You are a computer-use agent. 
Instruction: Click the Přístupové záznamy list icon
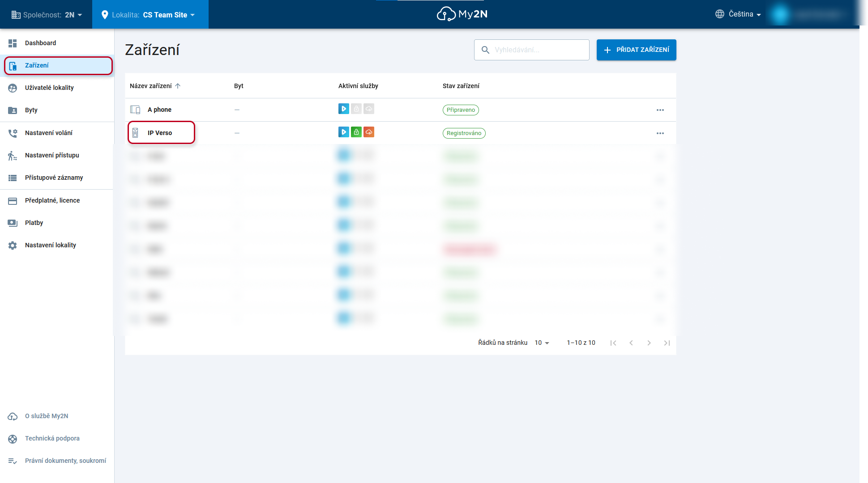coord(13,178)
